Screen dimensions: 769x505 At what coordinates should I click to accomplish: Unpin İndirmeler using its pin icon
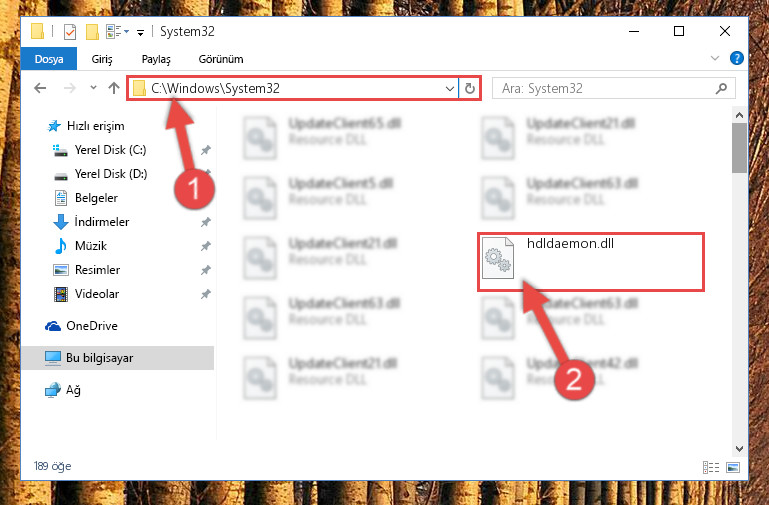click(x=205, y=222)
